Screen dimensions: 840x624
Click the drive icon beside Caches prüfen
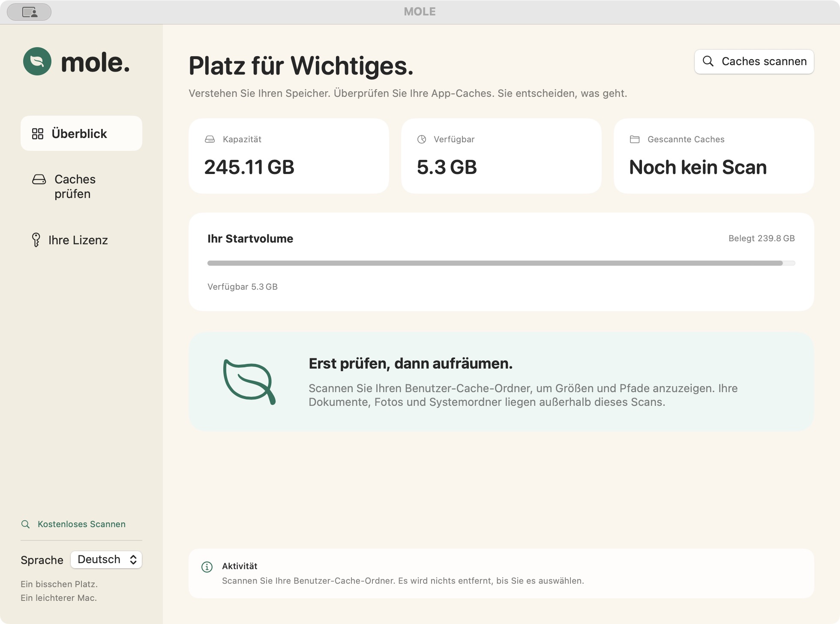[39, 179]
